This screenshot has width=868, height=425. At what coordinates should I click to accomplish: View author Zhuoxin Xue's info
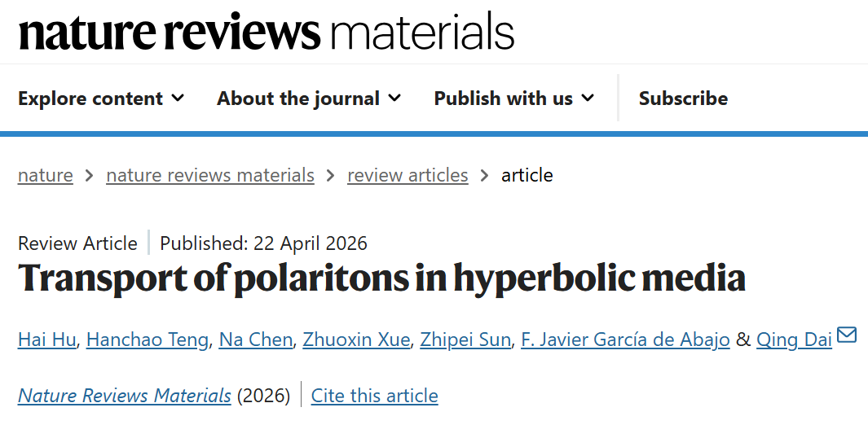pos(356,340)
